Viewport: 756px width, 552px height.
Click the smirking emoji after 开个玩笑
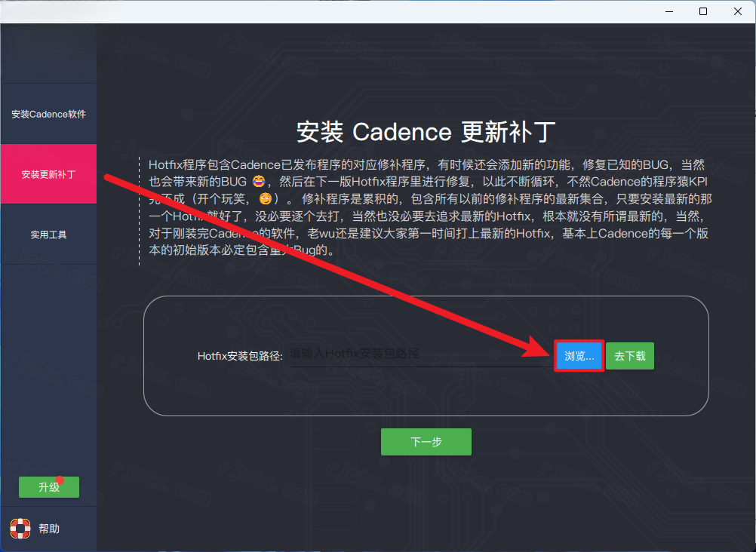(x=265, y=198)
